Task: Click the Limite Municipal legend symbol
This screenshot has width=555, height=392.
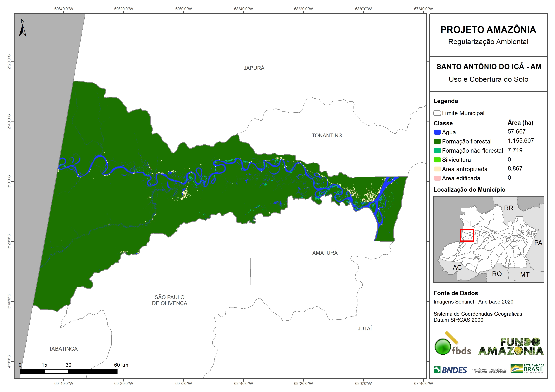Action: [x=437, y=113]
